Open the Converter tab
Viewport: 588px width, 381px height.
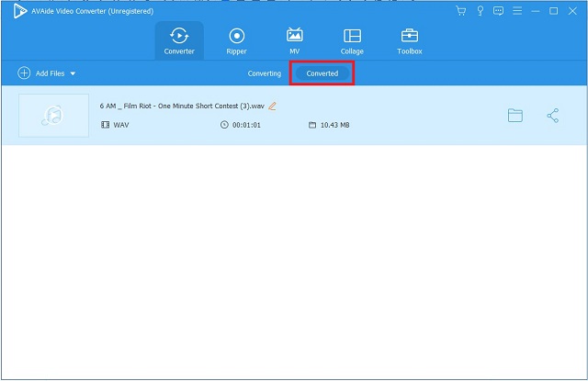point(179,40)
